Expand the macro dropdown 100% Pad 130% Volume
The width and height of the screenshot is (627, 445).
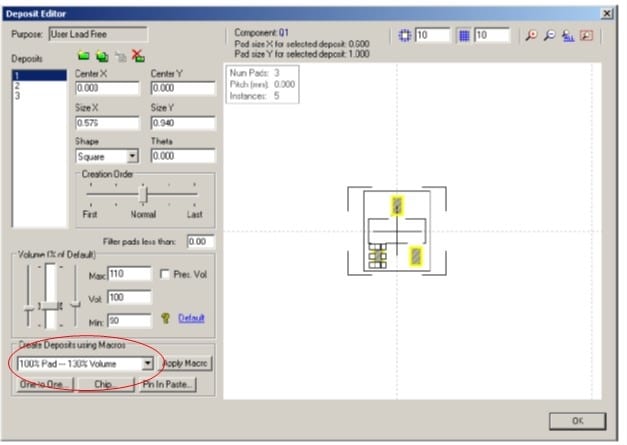(x=148, y=363)
